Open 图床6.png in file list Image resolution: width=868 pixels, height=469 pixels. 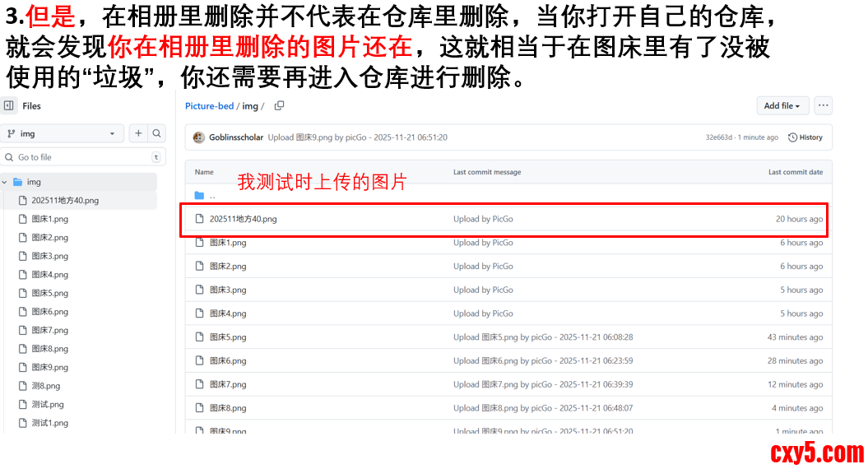pos(228,360)
